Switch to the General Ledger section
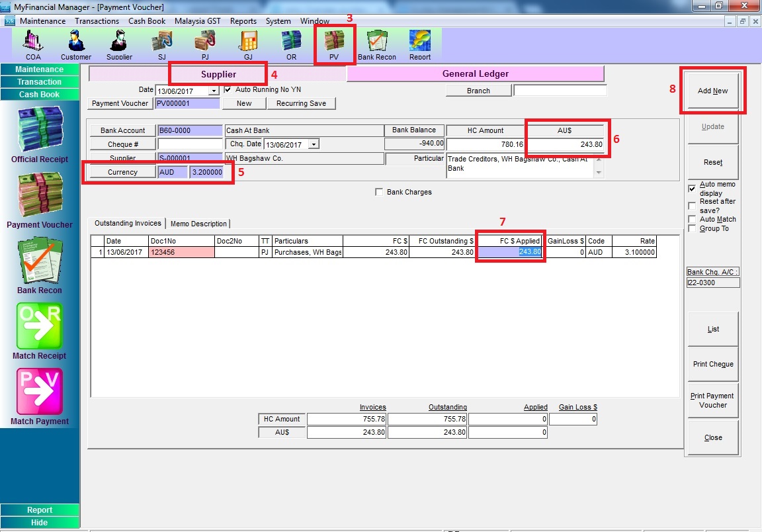Screen dimensions: 762x532 pyautogui.click(x=475, y=74)
